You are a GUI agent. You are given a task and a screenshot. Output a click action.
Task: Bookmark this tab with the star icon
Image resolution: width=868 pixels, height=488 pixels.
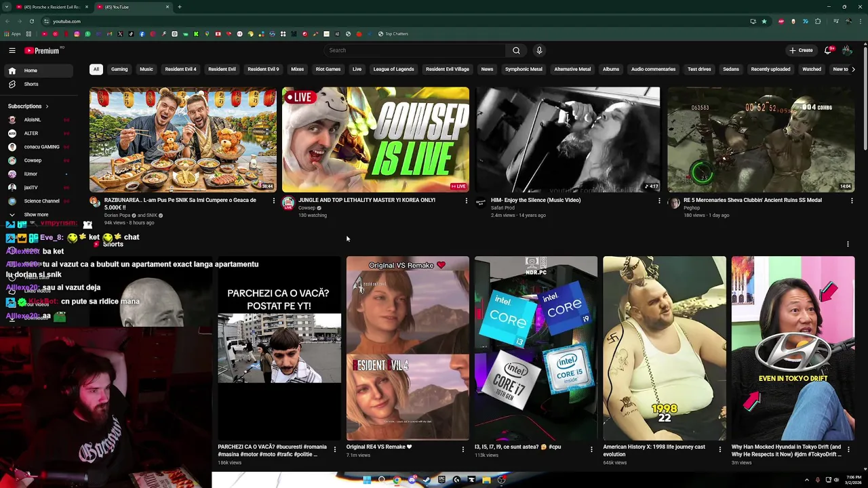764,21
